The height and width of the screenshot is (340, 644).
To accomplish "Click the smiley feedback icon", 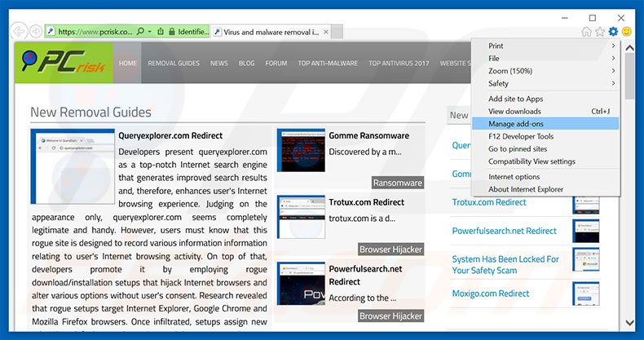I will click(x=626, y=32).
